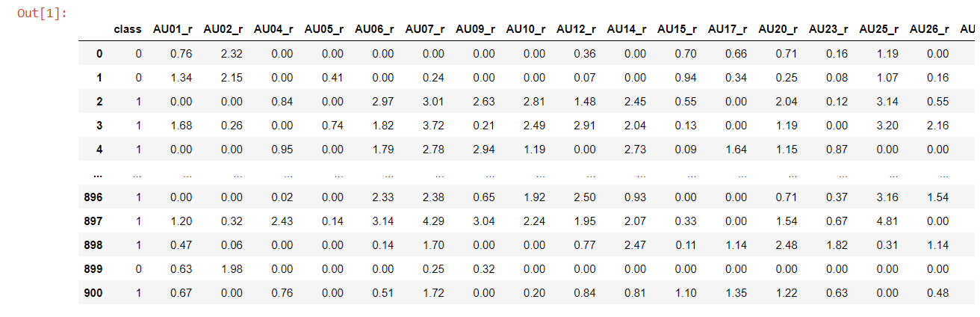The height and width of the screenshot is (317, 980).
Task: Click row index 0
Action: point(99,54)
